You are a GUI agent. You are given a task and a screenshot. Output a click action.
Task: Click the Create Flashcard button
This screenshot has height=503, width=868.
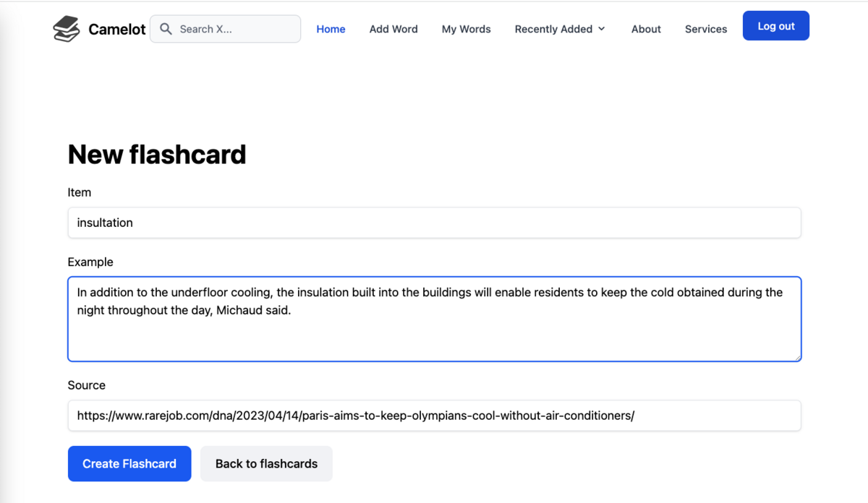(x=129, y=463)
